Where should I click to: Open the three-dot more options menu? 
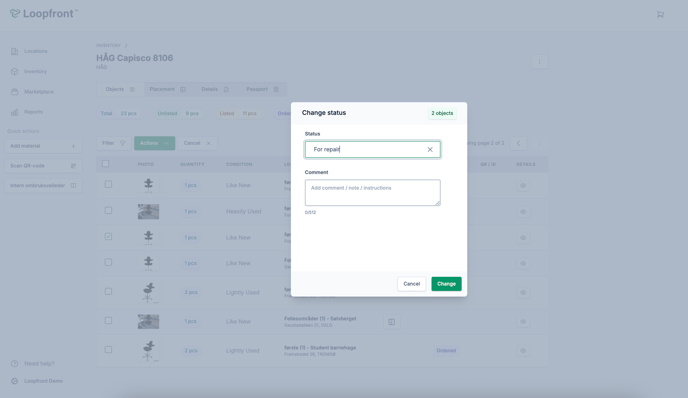(539, 61)
